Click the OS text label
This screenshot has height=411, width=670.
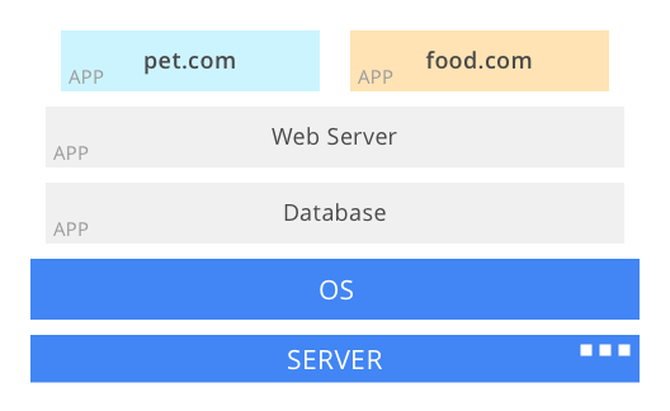(x=336, y=290)
